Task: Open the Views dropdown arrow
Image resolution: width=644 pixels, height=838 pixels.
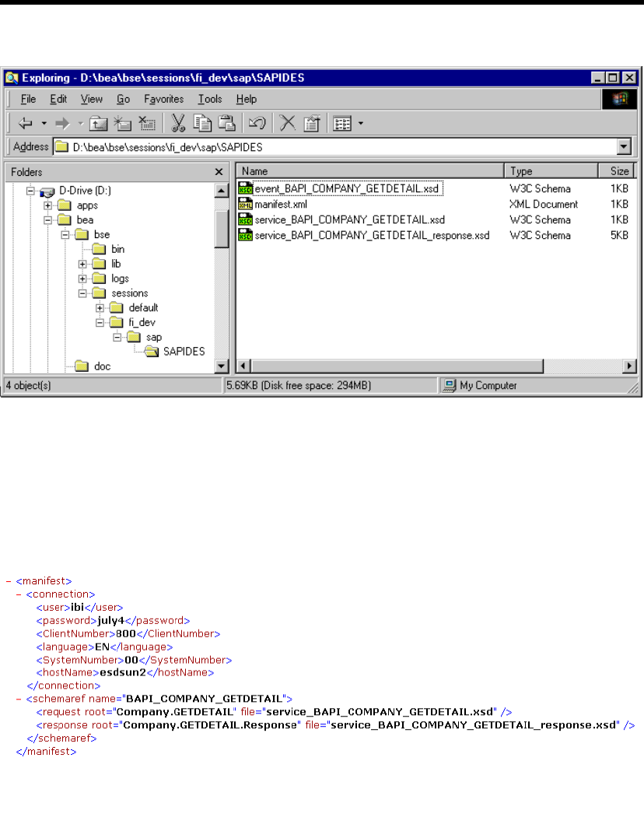Action: point(361,124)
